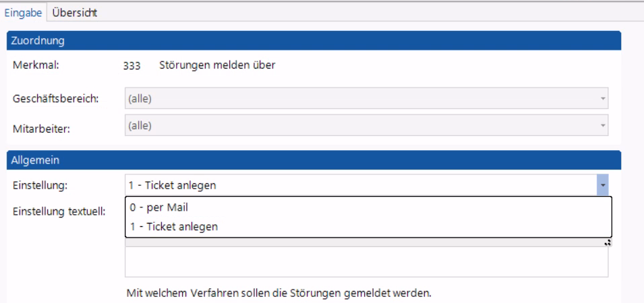Image resolution: width=644 pixels, height=303 pixels.
Task: Open the Geschäftsbereich '(alle)' combo box
Action: [366, 98]
